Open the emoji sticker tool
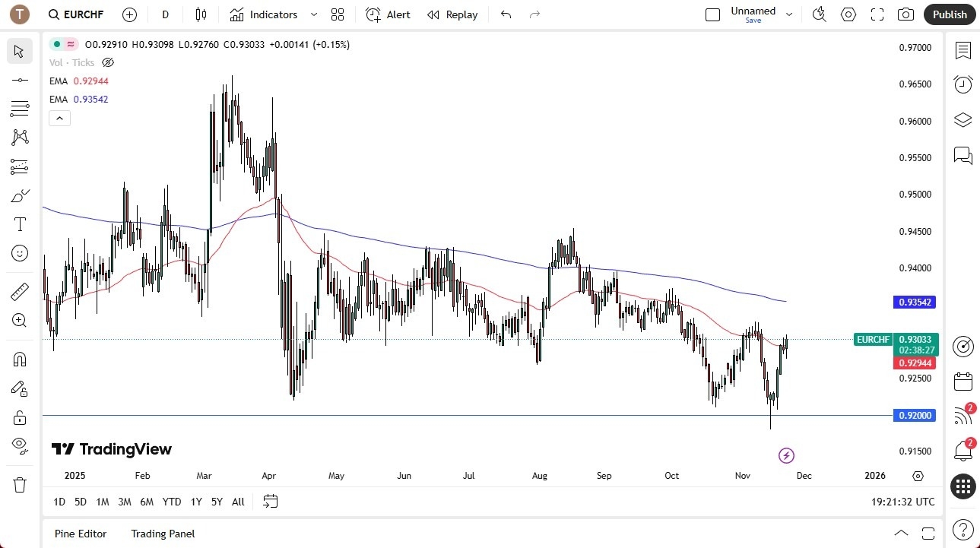 click(x=19, y=253)
